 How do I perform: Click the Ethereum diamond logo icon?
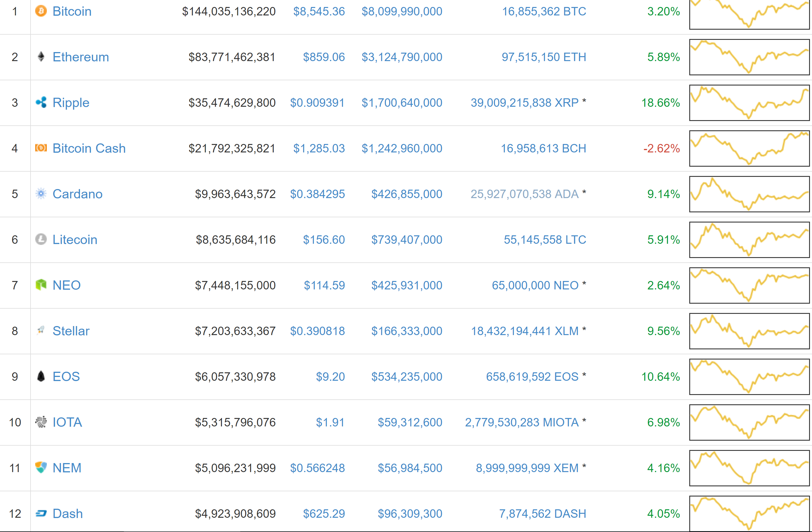point(41,57)
